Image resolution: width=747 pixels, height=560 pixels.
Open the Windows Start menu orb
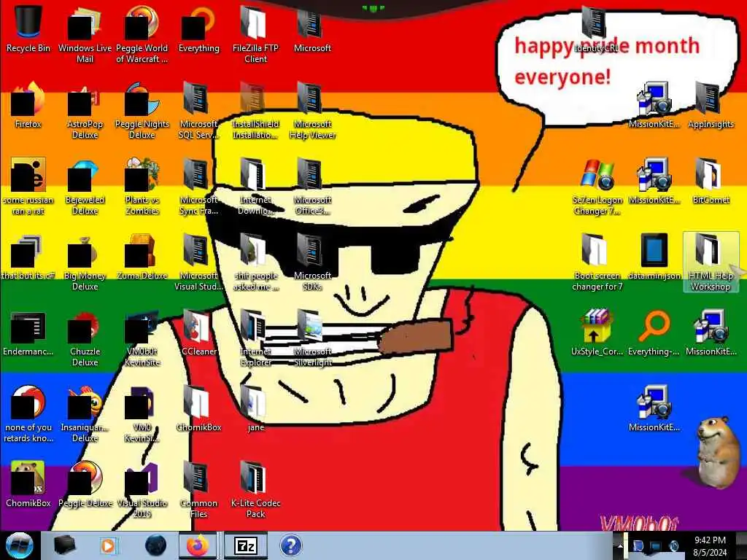point(20,545)
